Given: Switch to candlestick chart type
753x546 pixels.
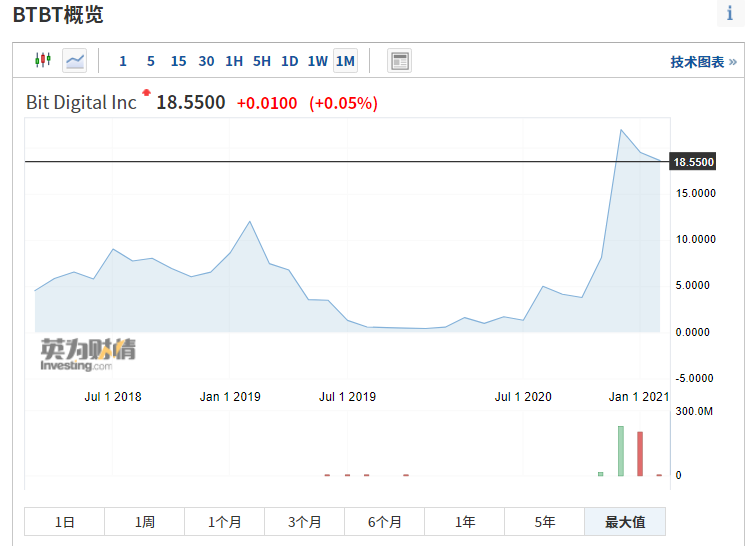Looking at the screenshot, I should pyautogui.click(x=42, y=61).
